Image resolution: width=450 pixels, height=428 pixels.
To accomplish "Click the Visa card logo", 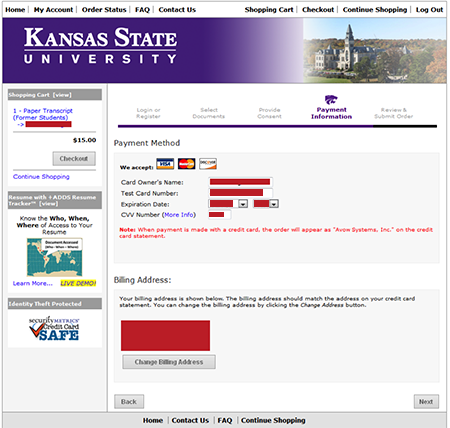I will [x=165, y=164].
